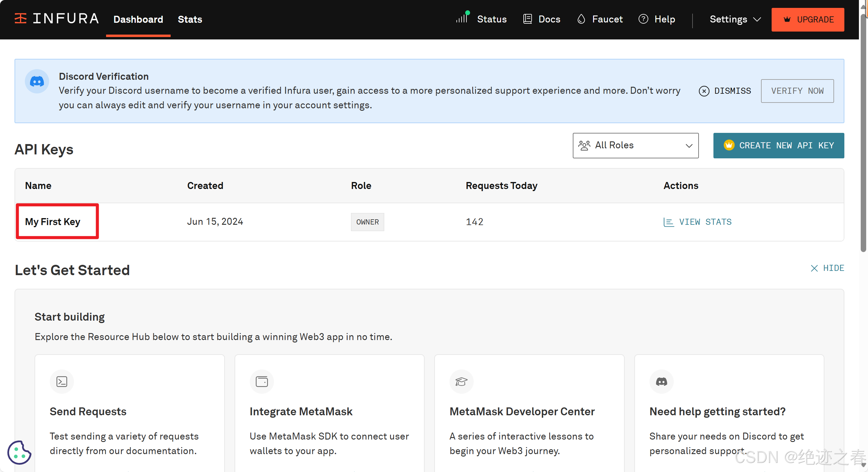868x472 pixels.
Task: Click the All Roles chevron arrow
Action: (x=689, y=146)
